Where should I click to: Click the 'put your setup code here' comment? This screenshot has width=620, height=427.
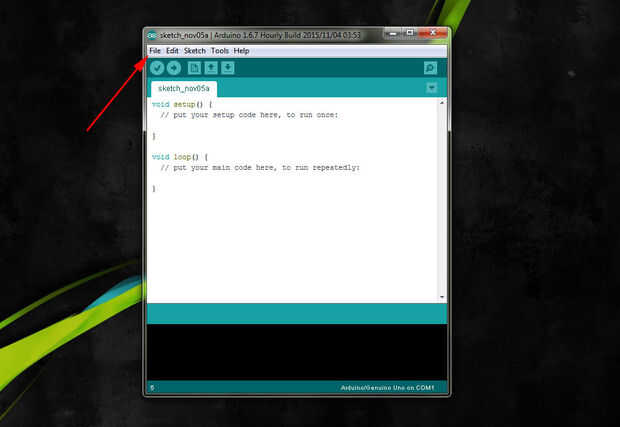tap(249, 115)
